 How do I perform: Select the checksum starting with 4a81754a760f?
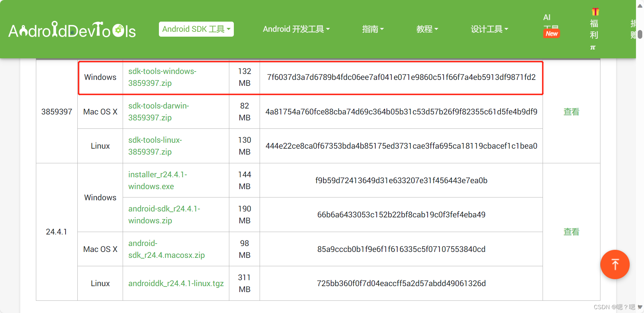coord(401,112)
